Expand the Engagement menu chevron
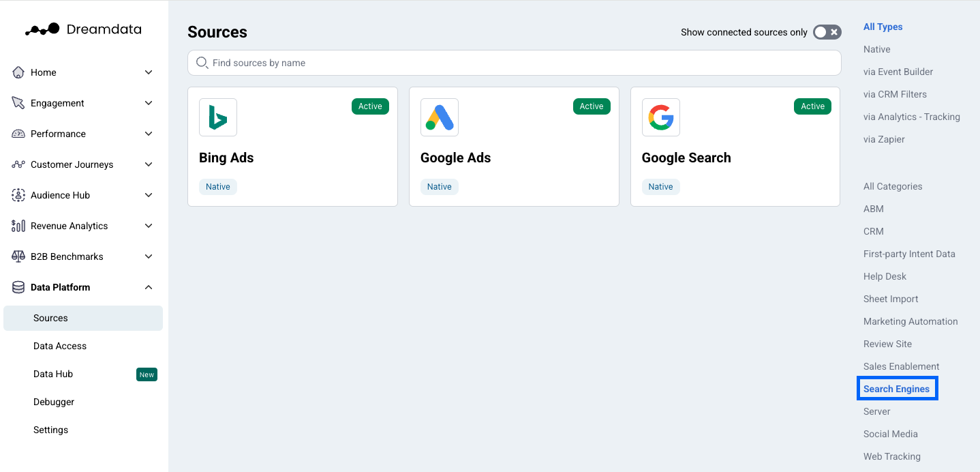This screenshot has height=472, width=980. point(149,103)
